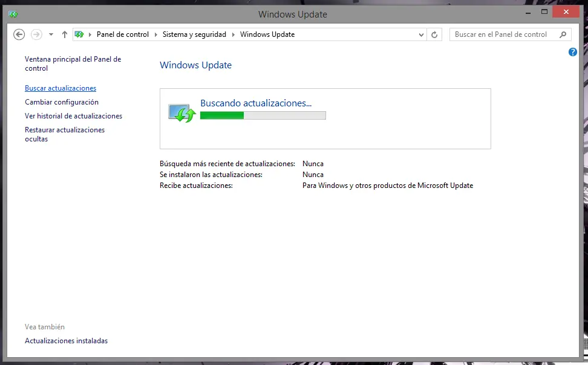This screenshot has width=588, height=365.
Task: Minimize the Windows Update window
Action: point(528,12)
